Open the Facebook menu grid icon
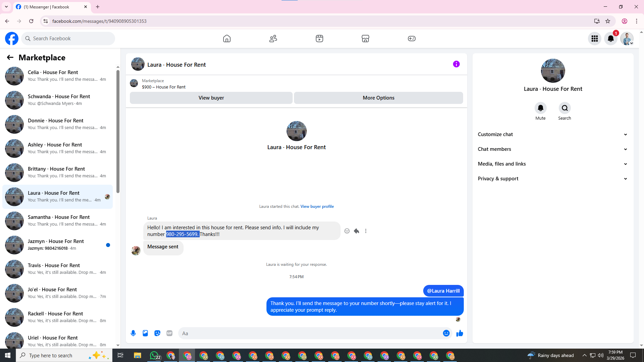 coord(595,39)
